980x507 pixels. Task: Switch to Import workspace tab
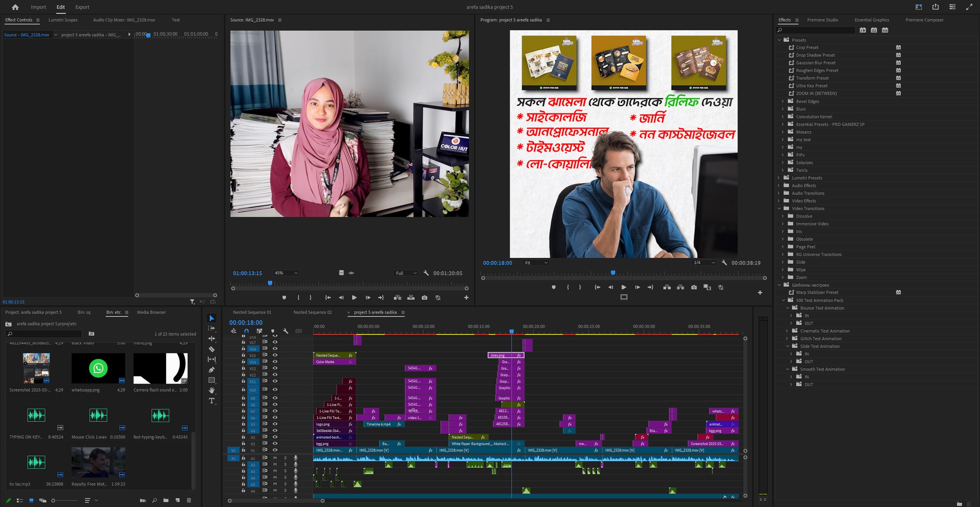pos(38,7)
